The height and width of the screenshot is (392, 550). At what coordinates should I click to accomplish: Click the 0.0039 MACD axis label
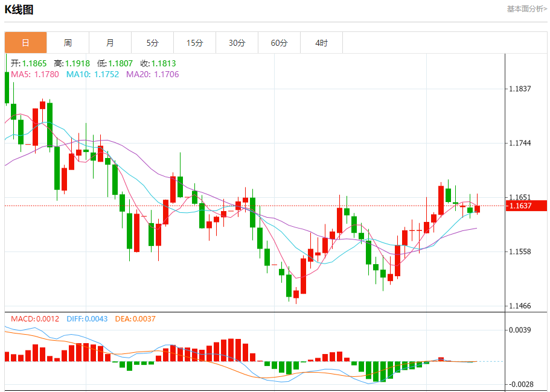pos(520,330)
